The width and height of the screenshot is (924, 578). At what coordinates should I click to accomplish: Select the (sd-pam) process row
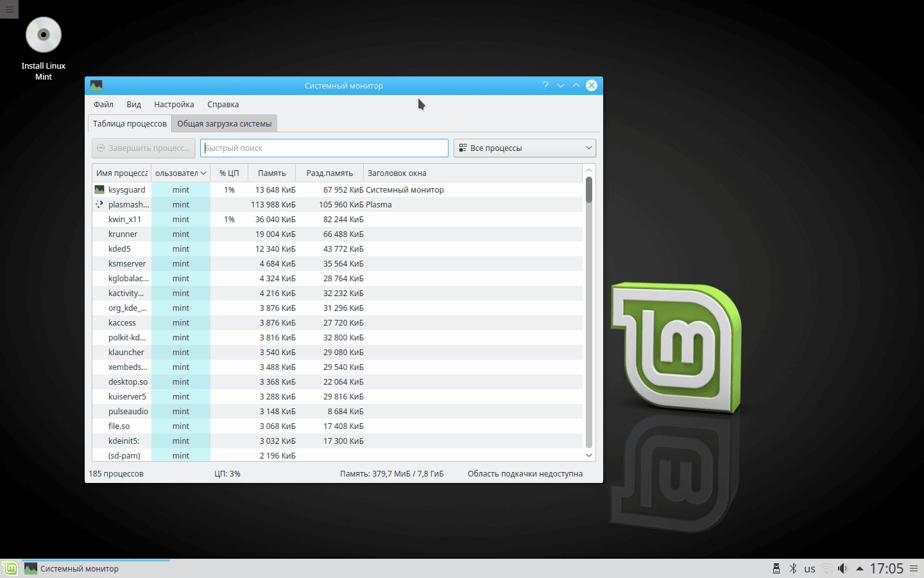(x=338, y=455)
